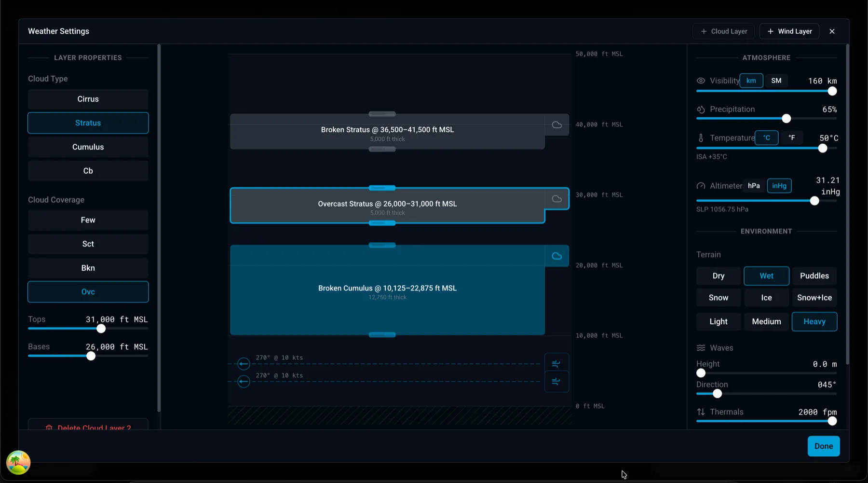Close the Weather Settings dialog
Screen dimensions: 868x483
click(x=832, y=31)
